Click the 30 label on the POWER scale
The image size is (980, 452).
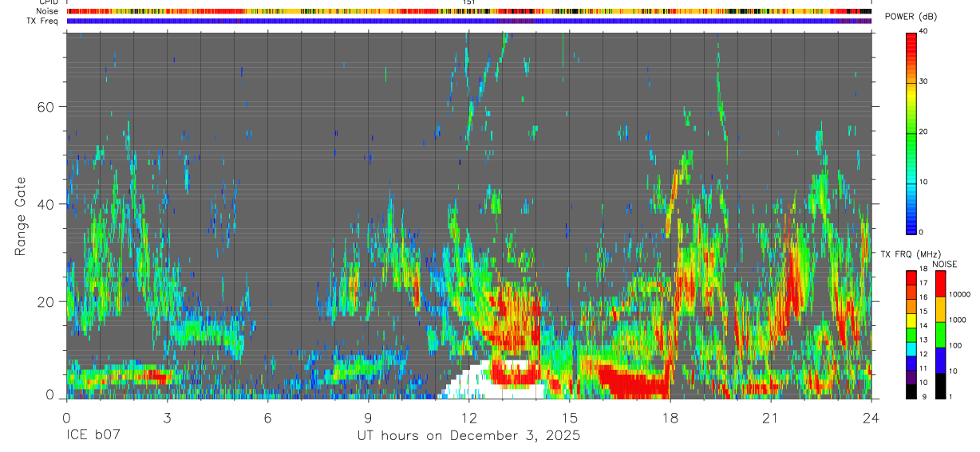(923, 81)
